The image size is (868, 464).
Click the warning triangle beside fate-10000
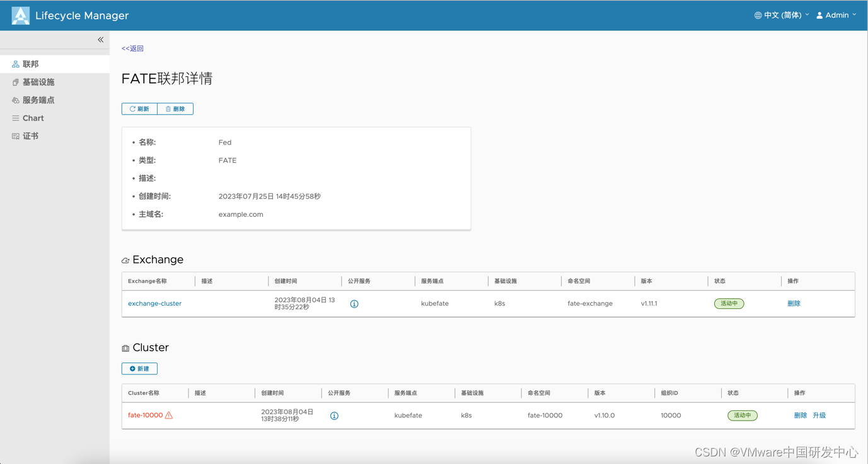[x=169, y=415]
